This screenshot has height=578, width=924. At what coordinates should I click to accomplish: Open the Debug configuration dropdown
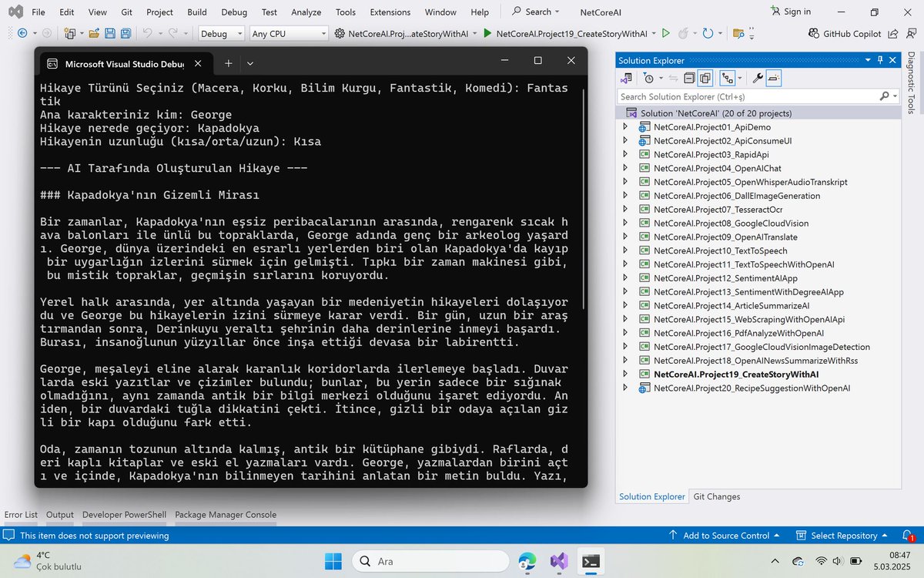pyautogui.click(x=222, y=33)
